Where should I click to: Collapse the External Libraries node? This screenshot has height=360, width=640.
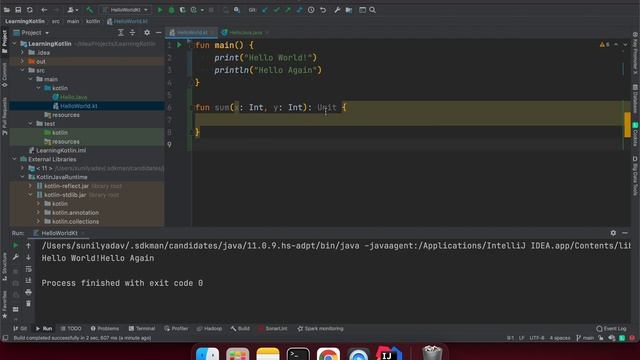click(x=15, y=159)
